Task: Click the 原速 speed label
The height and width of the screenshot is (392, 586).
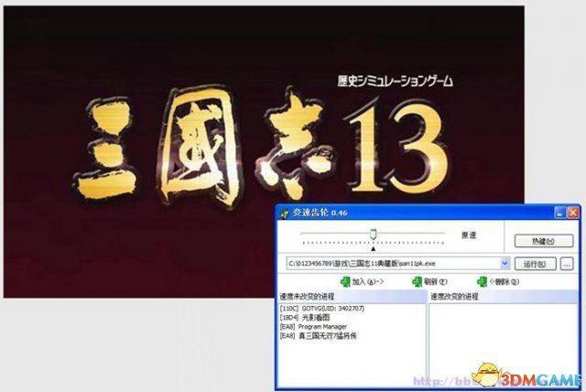Action: 469,235
